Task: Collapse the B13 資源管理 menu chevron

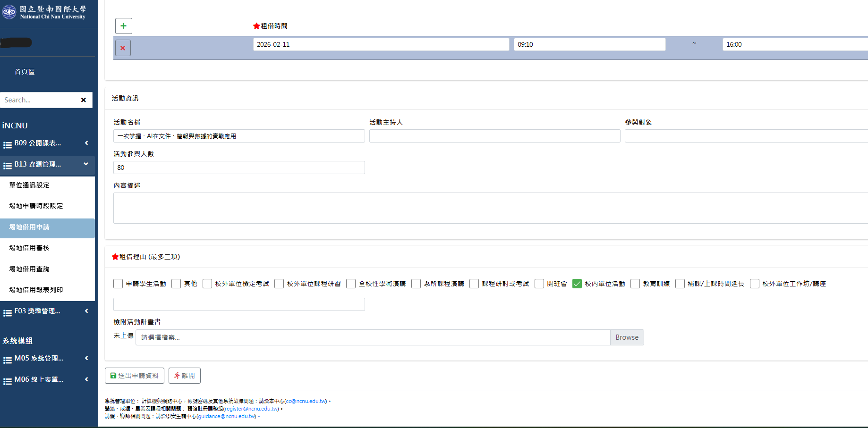Action: click(x=86, y=164)
